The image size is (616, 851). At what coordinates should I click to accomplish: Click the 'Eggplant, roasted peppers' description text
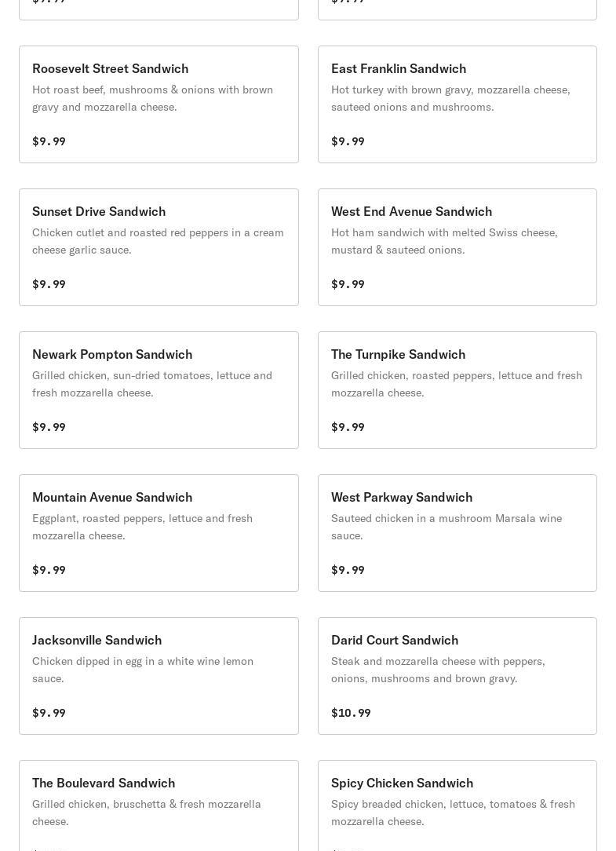(142, 527)
